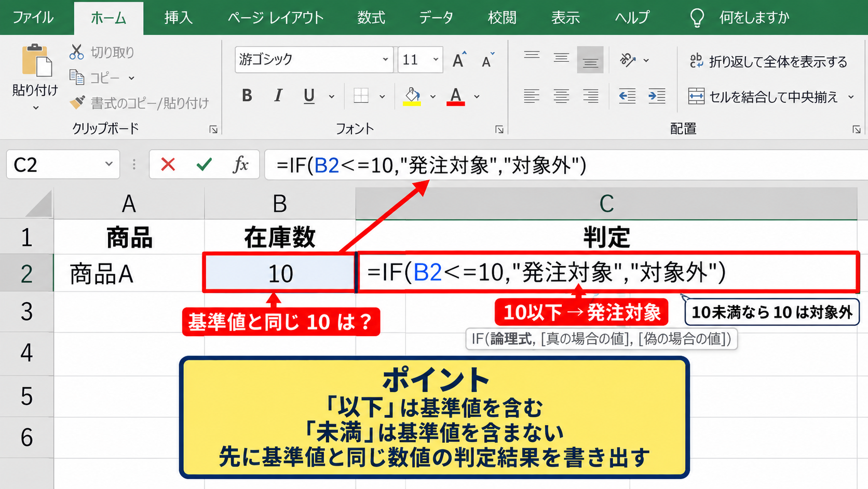868x489 pixels.
Task: Open the ファイル tab
Action: (x=33, y=18)
